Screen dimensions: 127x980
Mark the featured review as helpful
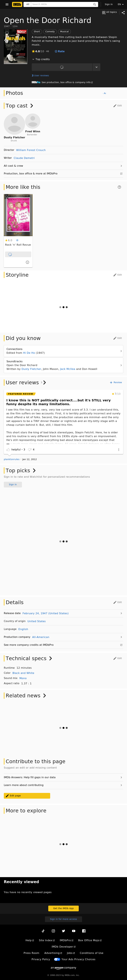[x=8, y=450]
